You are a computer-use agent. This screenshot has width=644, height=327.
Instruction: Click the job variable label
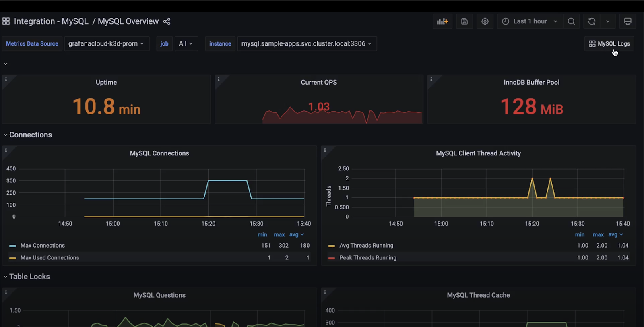pyautogui.click(x=164, y=43)
